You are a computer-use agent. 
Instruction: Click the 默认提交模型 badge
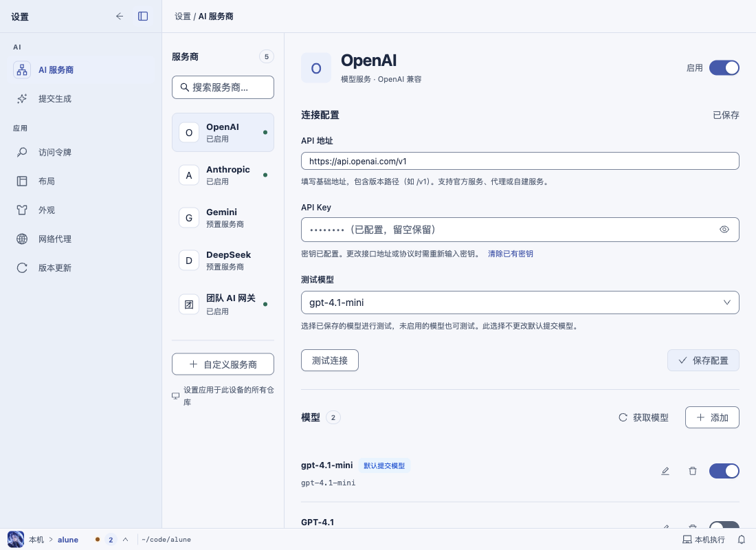click(x=384, y=465)
